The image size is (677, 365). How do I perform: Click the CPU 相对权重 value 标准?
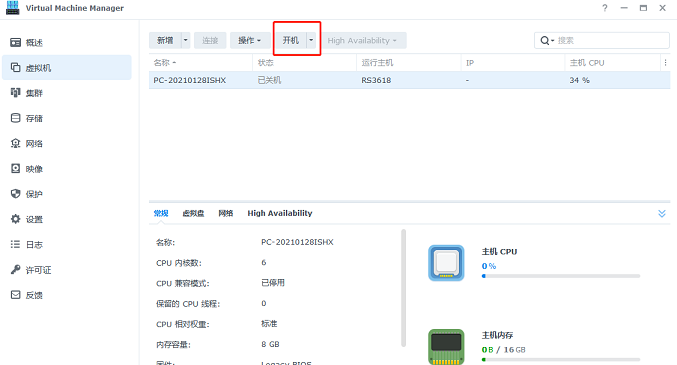click(x=269, y=324)
